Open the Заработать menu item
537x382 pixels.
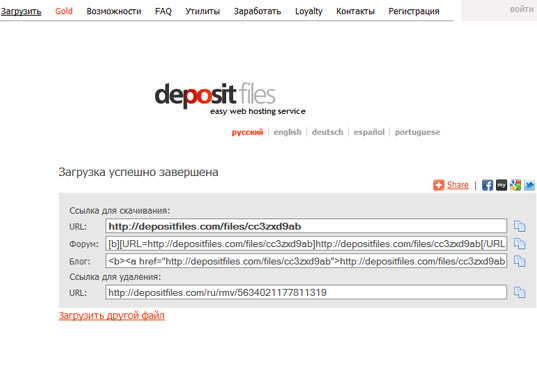(257, 11)
